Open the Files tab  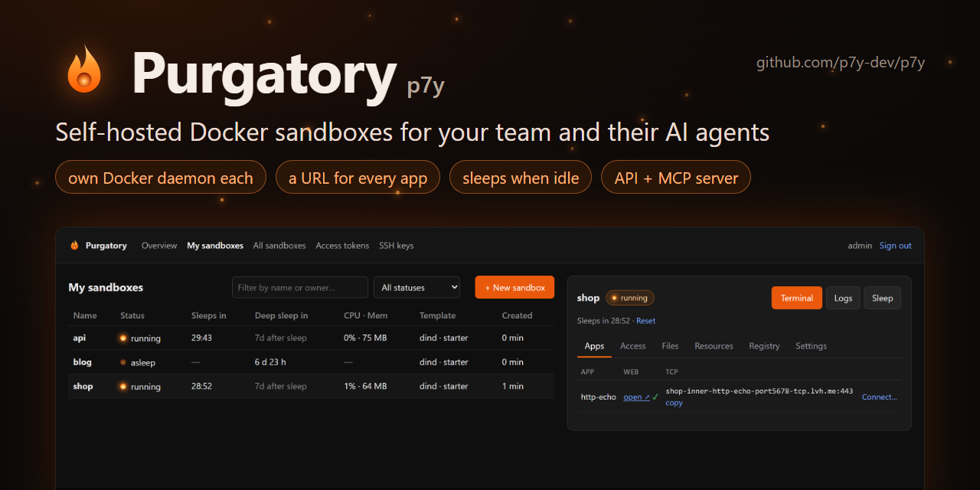[x=670, y=346]
